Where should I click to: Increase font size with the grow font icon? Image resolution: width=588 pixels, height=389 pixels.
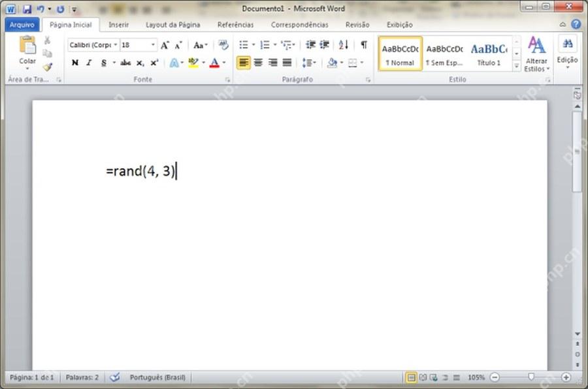click(x=165, y=45)
